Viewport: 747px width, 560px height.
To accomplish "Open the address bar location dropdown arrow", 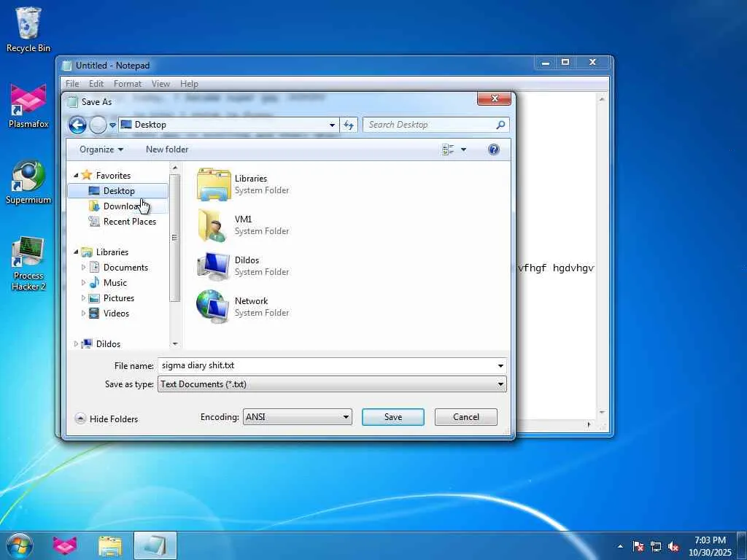I will click(x=332, y=125).
